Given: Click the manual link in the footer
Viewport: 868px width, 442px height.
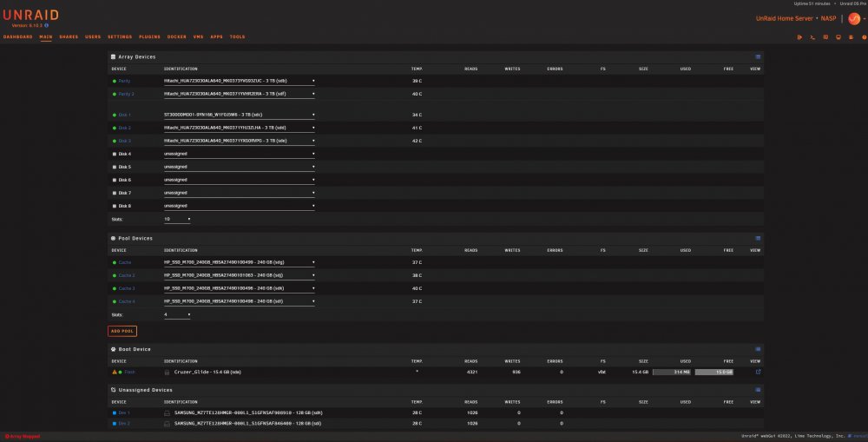Looking at the screenshot, I should [x=858, y=437].
